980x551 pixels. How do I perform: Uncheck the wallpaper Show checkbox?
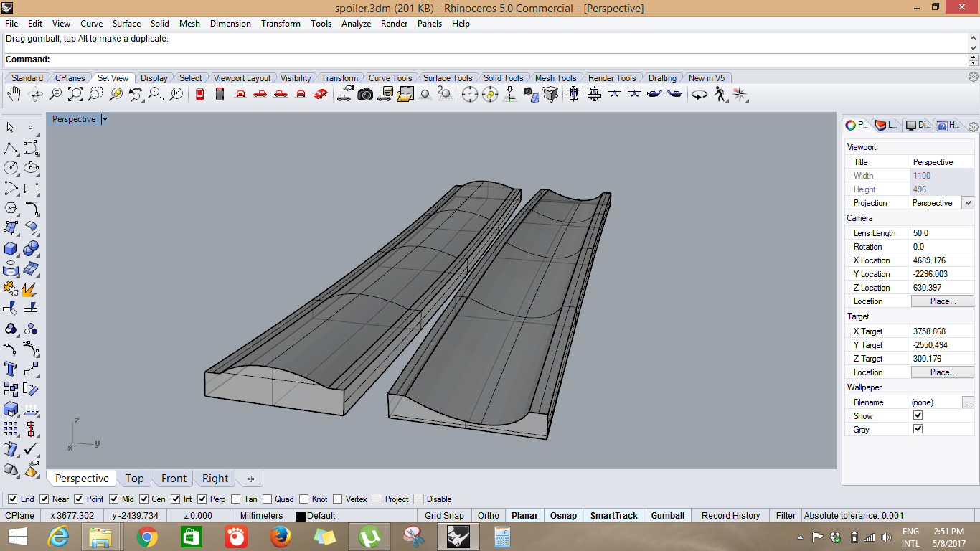click(918, 415)
